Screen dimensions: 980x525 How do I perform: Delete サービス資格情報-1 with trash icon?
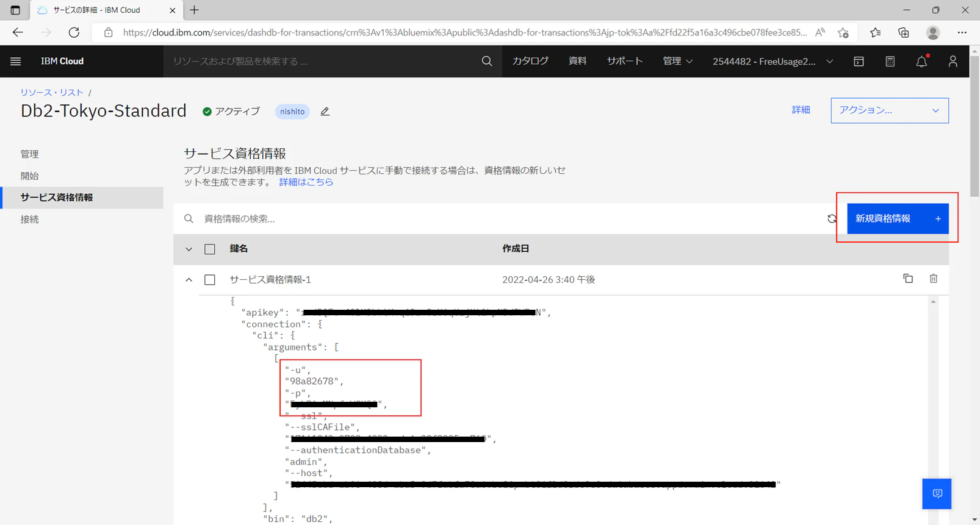coord(934,279)
